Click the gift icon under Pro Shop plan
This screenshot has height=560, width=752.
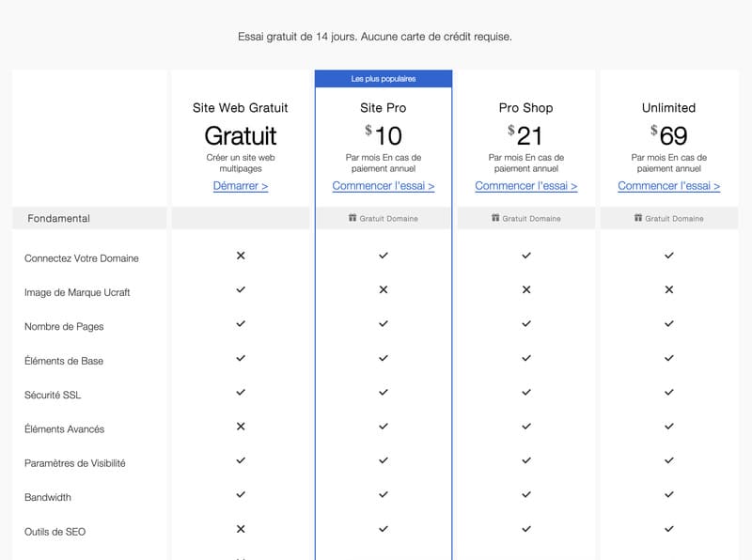(x=495, y=218)
